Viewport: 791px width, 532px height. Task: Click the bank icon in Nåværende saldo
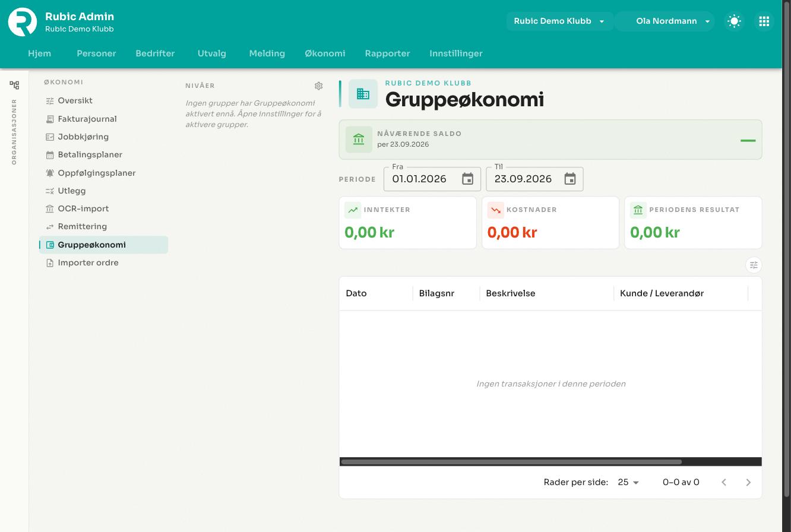tap(359, 140)
